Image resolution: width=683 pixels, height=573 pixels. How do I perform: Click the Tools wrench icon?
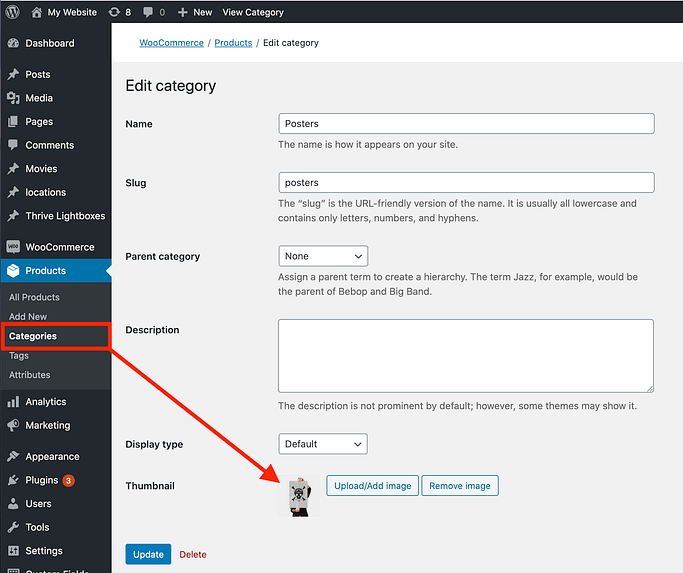pyautogui.click(x=14, y=527)
